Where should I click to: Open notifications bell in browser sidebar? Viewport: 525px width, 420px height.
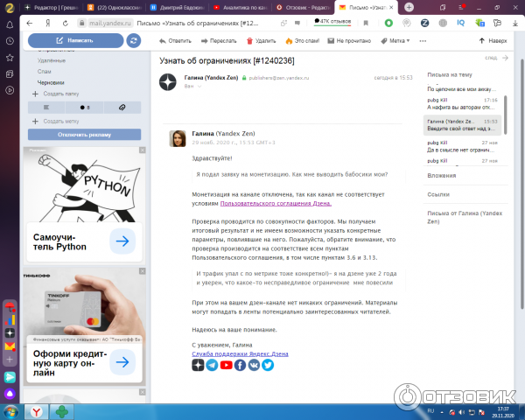pyautogui.click(x=10, y=24)
